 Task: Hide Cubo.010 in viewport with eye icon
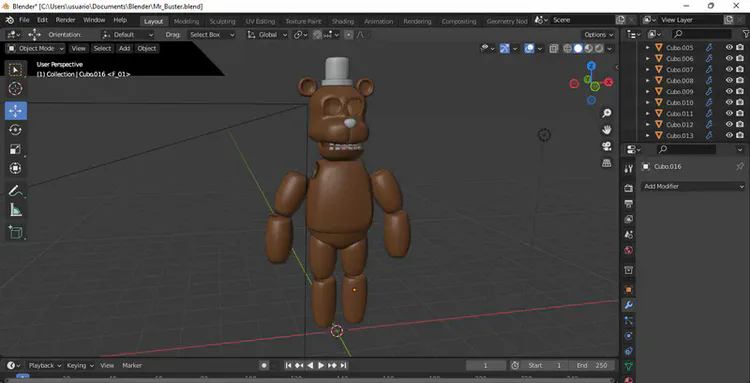click(x=729, y=102)
